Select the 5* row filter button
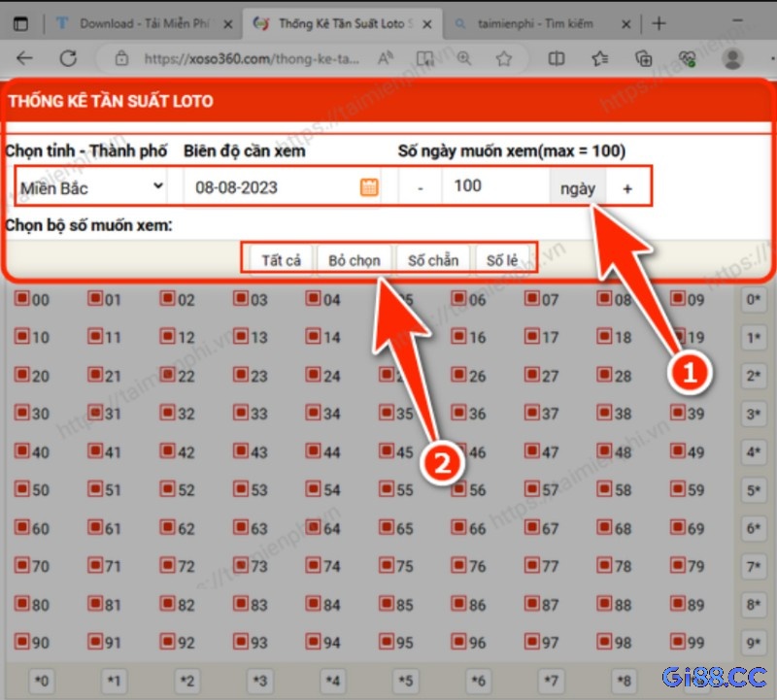 [x=754, y=490]
